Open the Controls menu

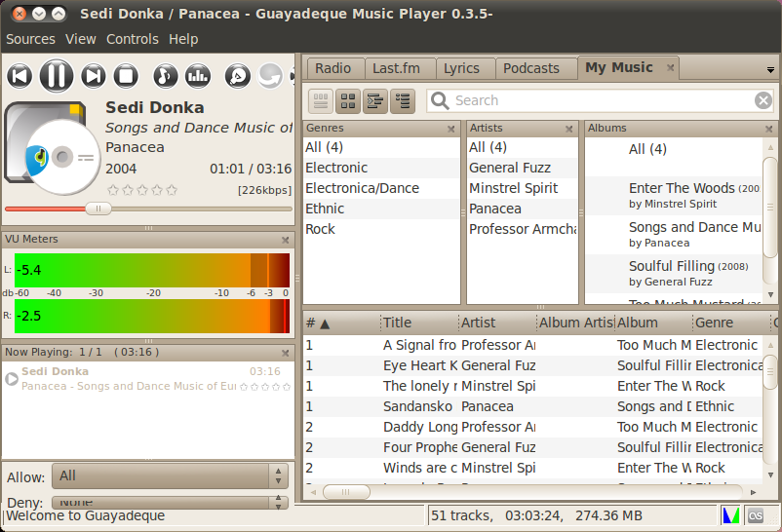tap(132, 39)
